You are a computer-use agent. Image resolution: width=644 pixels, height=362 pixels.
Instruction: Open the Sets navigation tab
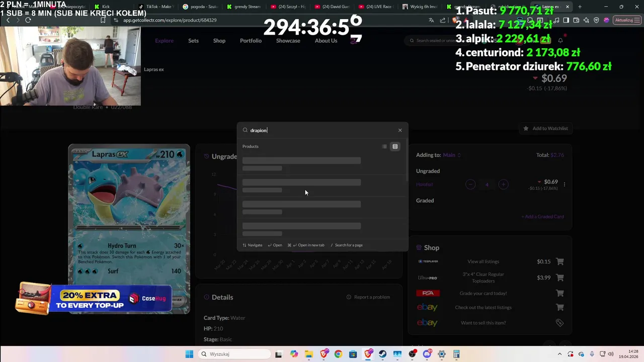click(x=193, y=41)
